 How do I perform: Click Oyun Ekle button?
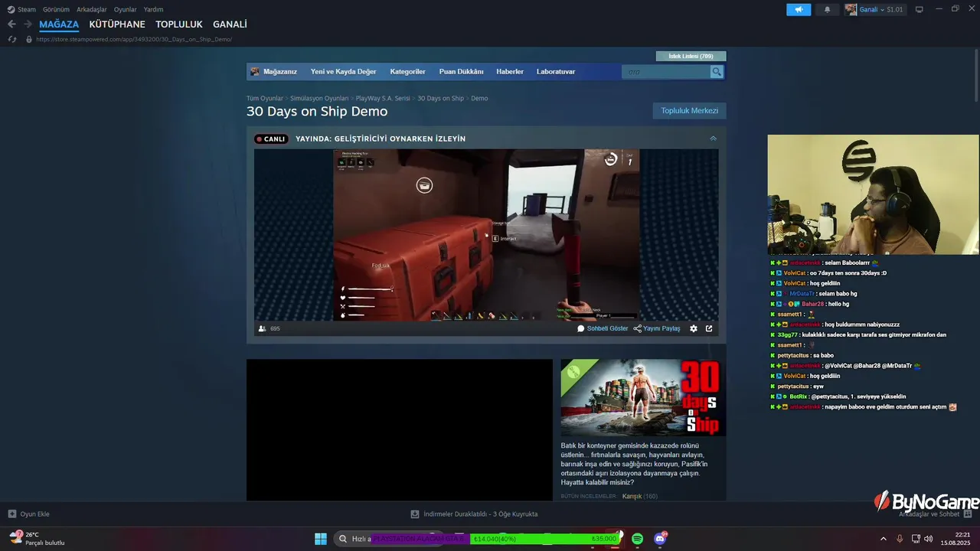28,514
